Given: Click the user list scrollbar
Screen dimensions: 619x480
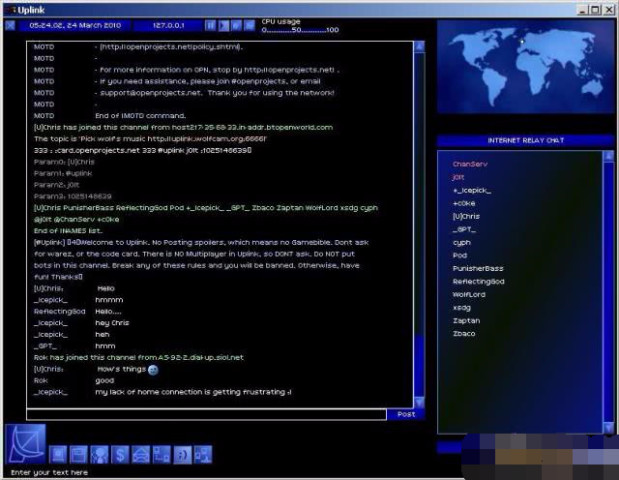Looking at the screenshot, I should tap(609, 290).
